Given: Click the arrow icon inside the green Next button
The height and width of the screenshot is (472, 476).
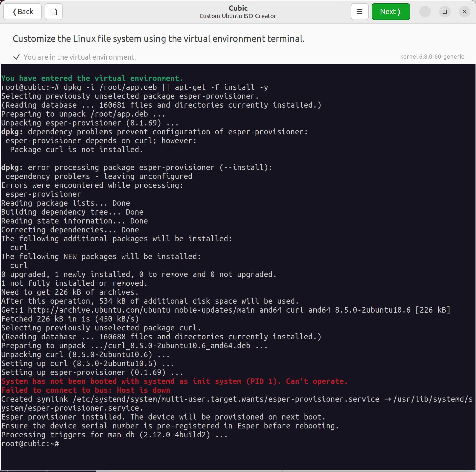Looking at the screenshot, I should (x=399, y=11).
